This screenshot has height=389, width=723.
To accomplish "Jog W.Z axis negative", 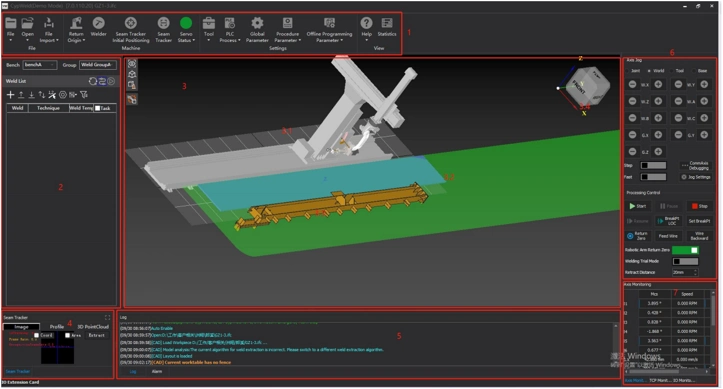I will (x=633, y=101).
